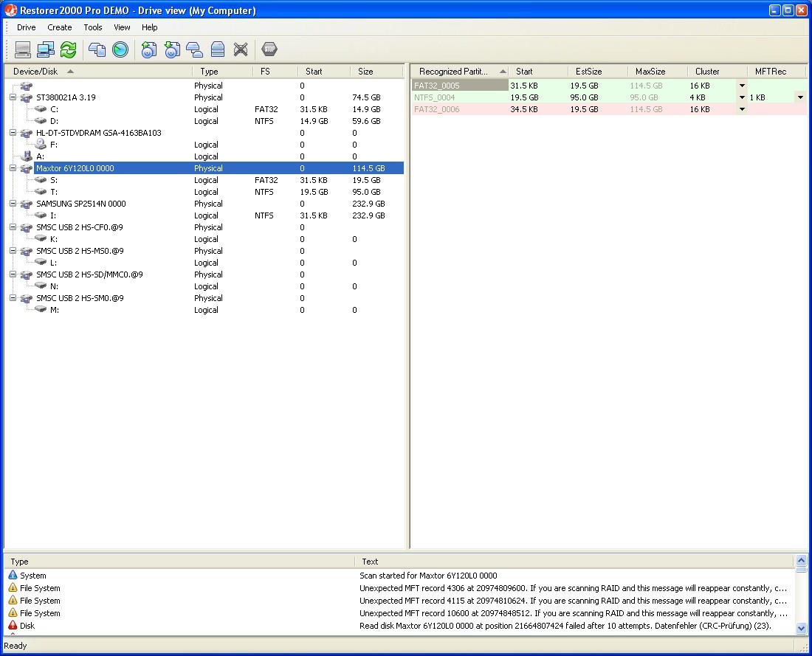The image size is (812, 656).
Task: Click the My Computer local drives icon
Action: (22, 49)
